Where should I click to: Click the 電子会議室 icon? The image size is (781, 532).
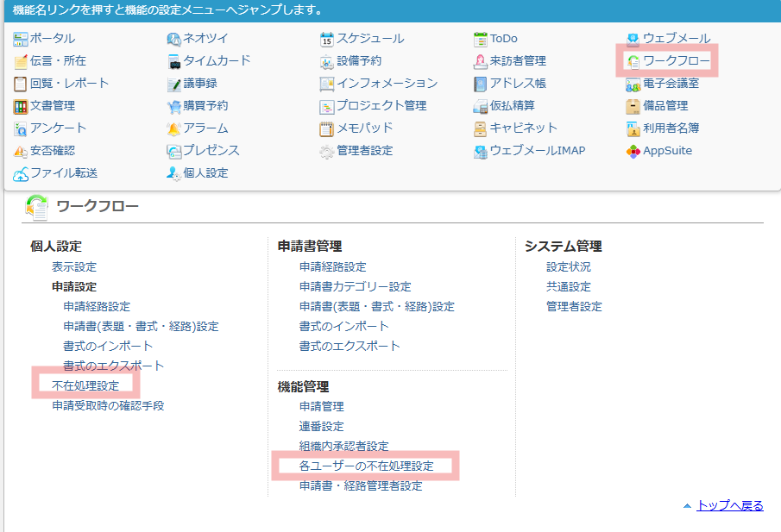(x=633, y=84)
